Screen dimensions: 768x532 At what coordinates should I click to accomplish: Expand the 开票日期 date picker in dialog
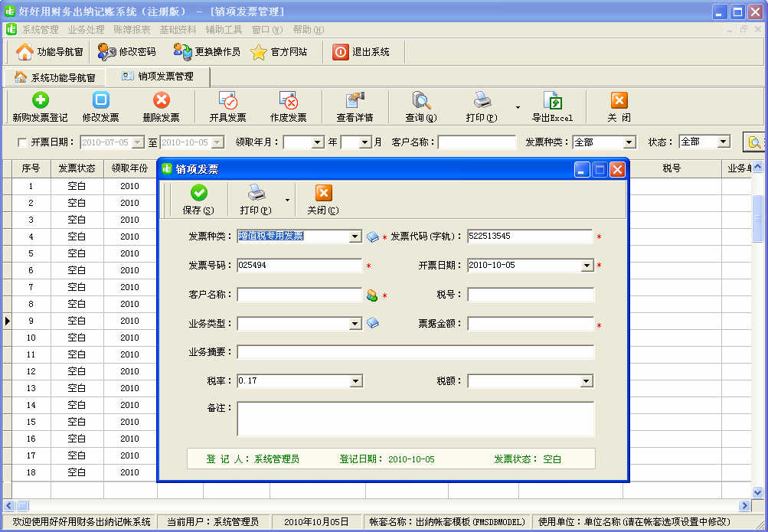(x=587, y=266)
